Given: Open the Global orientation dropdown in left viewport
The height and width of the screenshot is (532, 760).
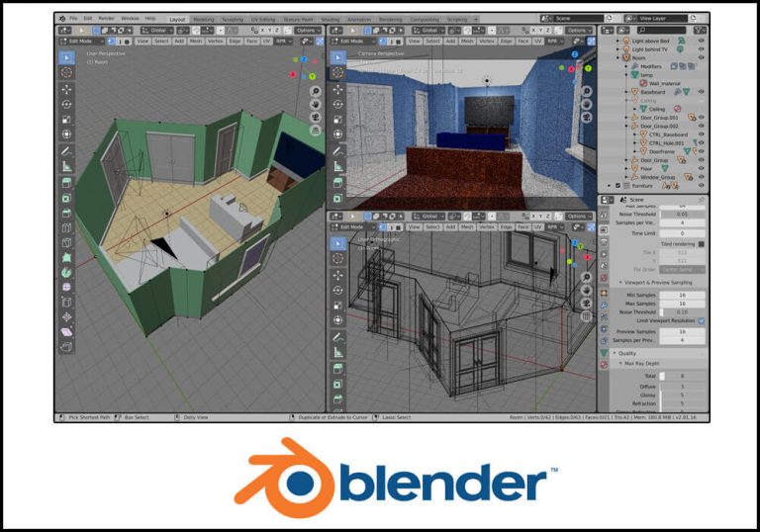Looking at the screenshot, I should click(x=157, y=30).
